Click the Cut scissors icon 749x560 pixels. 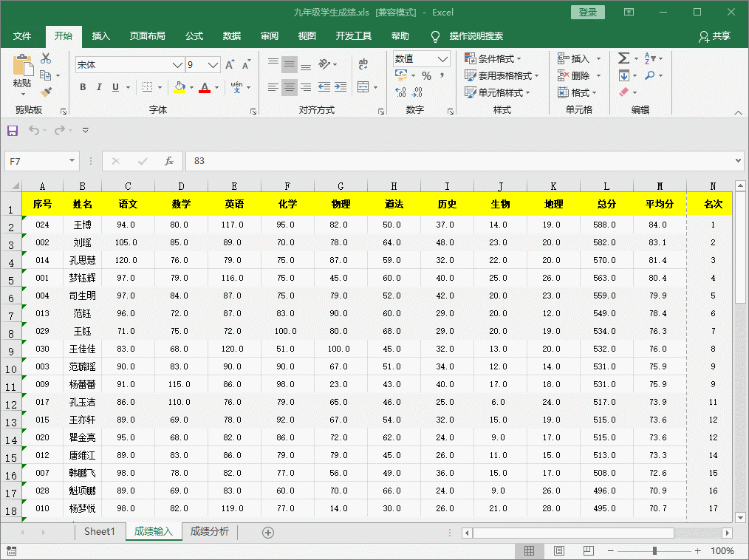46,58
